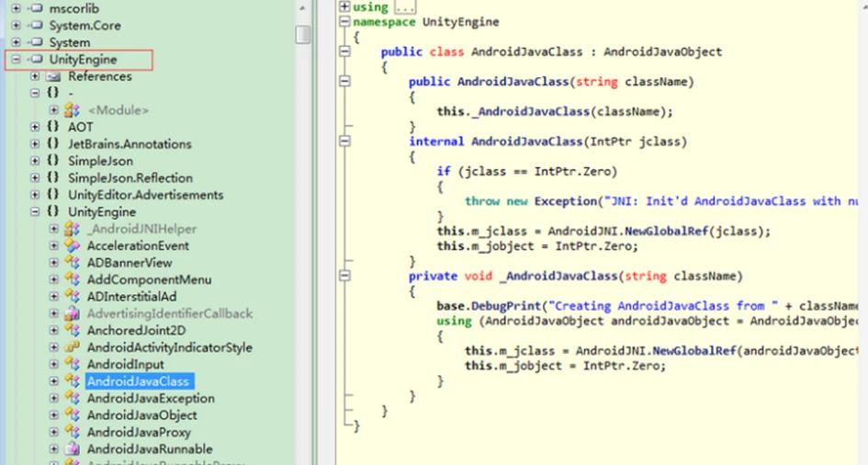Viewport: 868px width, 465px height.
Task: Click the AOT namespace braces icon
Action: pos(53,127)
